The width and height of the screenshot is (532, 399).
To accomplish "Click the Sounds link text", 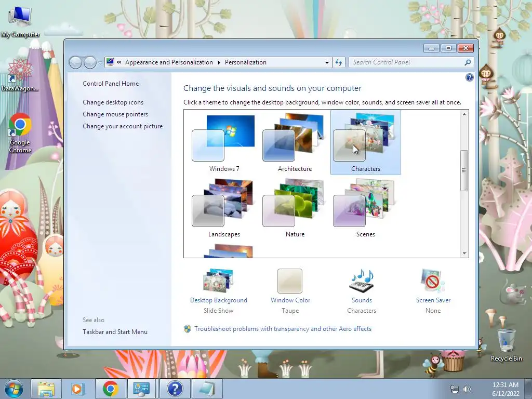I will coord(362,300).
